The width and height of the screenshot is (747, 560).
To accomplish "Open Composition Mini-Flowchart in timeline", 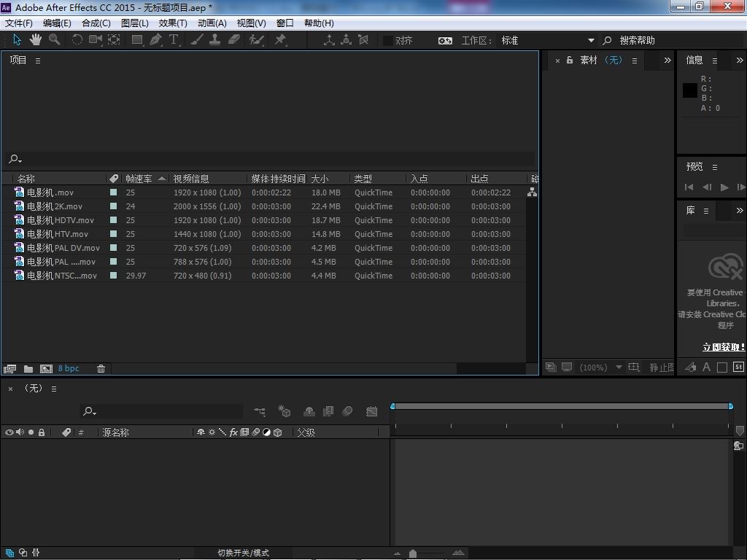I will coord(260,411).
